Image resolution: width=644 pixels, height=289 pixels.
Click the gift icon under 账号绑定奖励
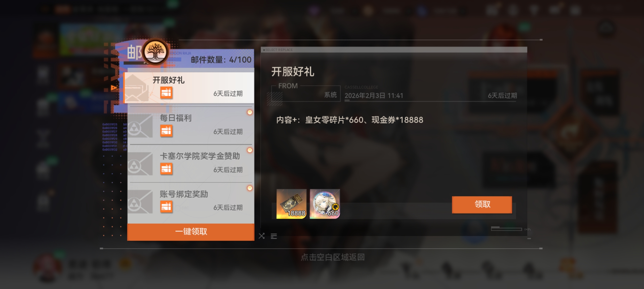tap(166, 207)
